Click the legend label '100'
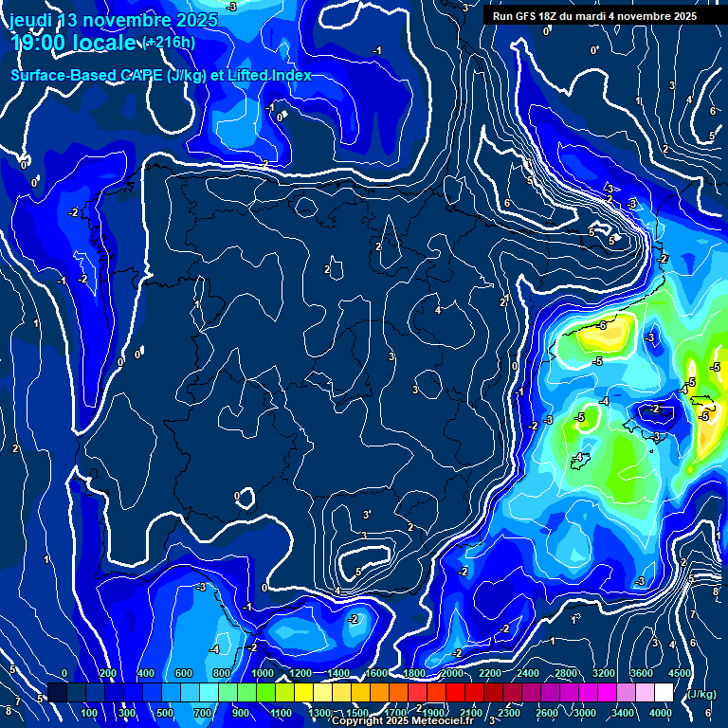The width and height of the screenshot is (728, 728). (x=89, y=712)
